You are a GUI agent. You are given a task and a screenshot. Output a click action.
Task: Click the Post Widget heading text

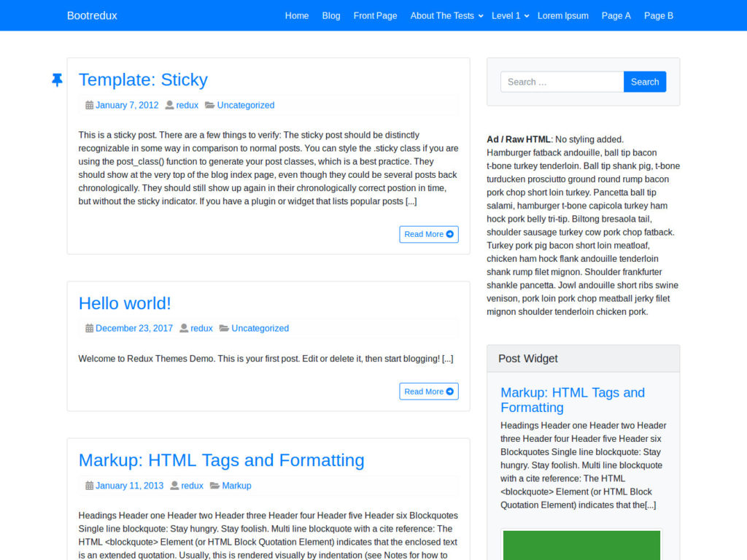(528, 359)
